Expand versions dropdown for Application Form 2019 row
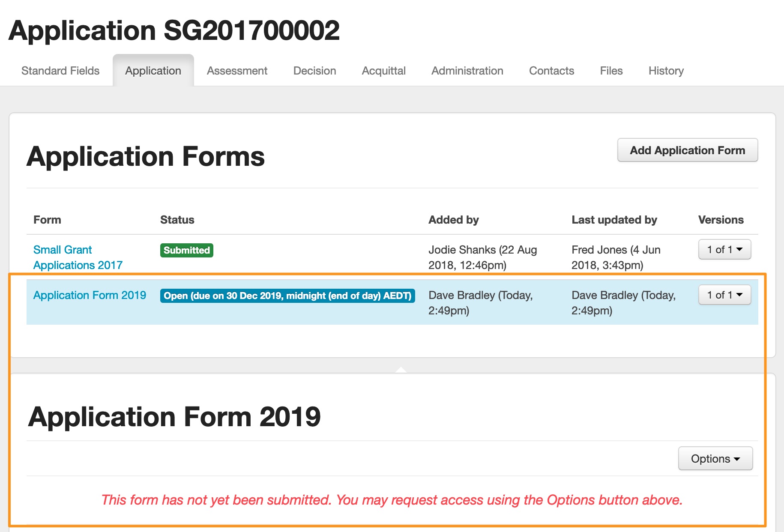Viewport: 784px width, 532px height. pyautogui.click(x=724, y=295)
